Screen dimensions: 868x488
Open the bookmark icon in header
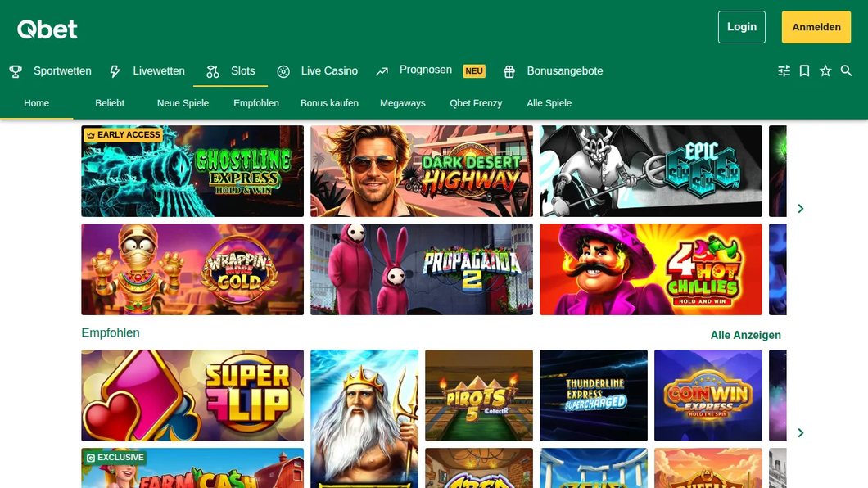(804, 70)
